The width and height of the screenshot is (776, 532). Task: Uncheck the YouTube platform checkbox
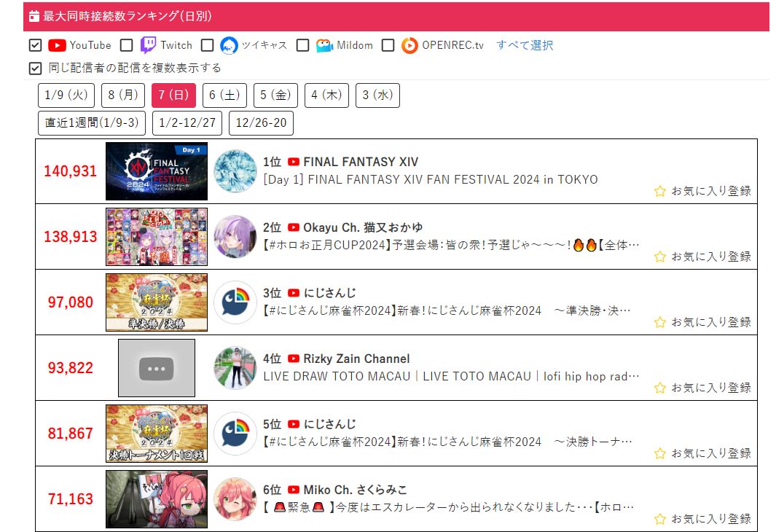(35, 45)
